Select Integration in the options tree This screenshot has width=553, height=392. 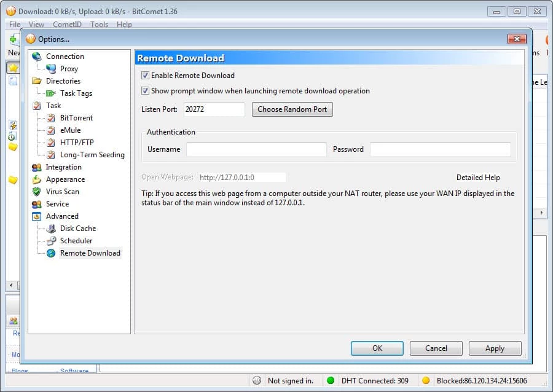tap(63, 167)
